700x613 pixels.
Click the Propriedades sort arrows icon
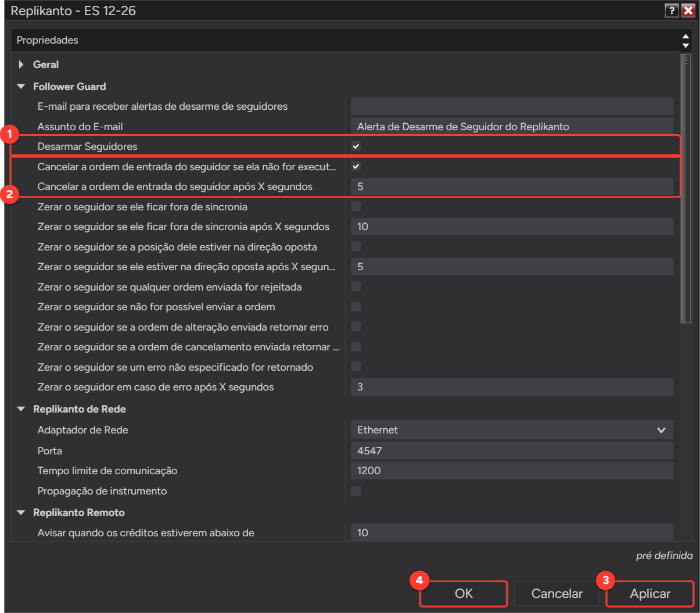pyautogui.click(x=686, y=41)
